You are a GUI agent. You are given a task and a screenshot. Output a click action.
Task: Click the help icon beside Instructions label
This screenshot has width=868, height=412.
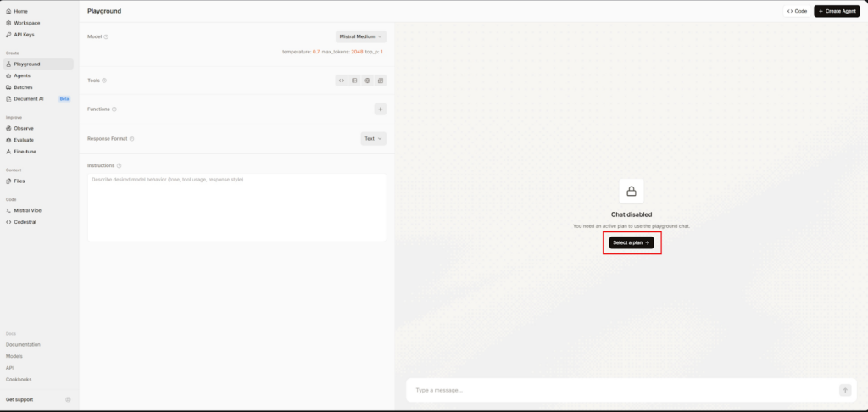coord(119,165)
